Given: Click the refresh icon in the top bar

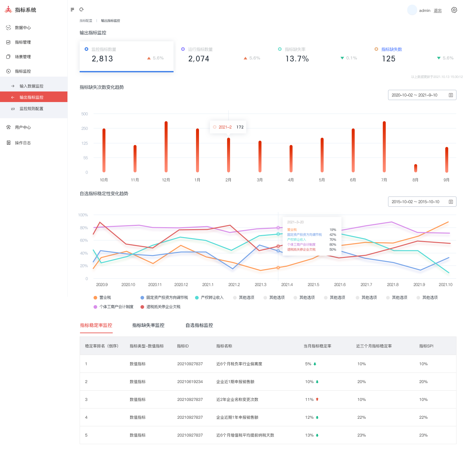Looking at the screenshot, I should tap(82, 10).
